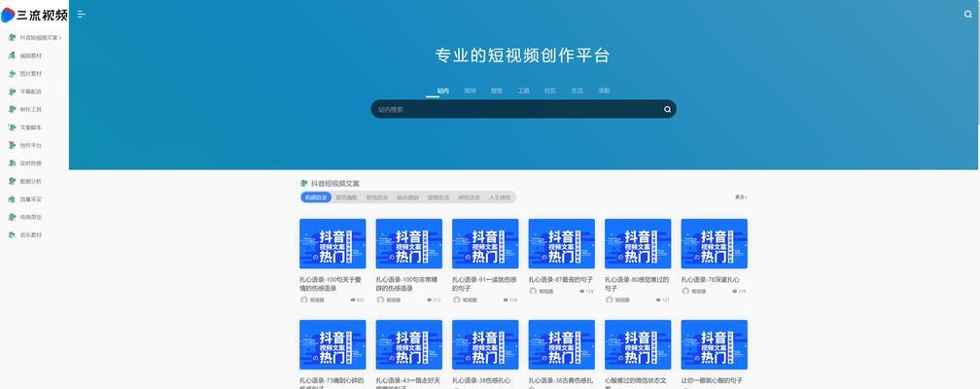Open 视频素材 in the sidebar

[x=31, y=55]
